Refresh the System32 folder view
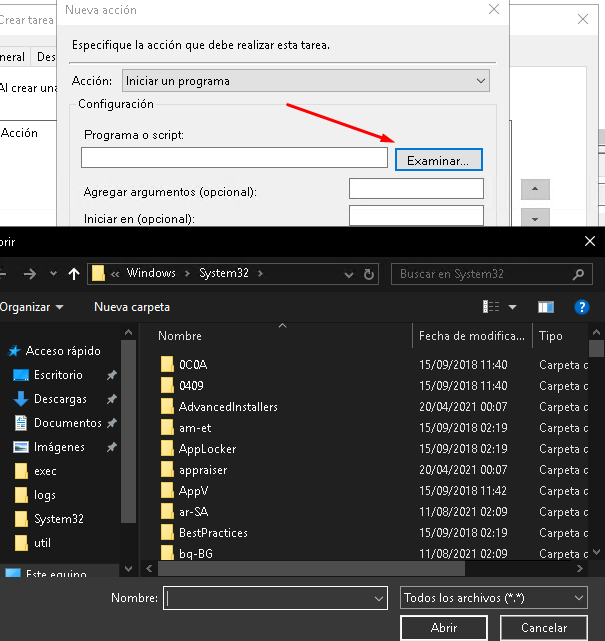Viewport: 605px width, 641px height. click(370, 273)
